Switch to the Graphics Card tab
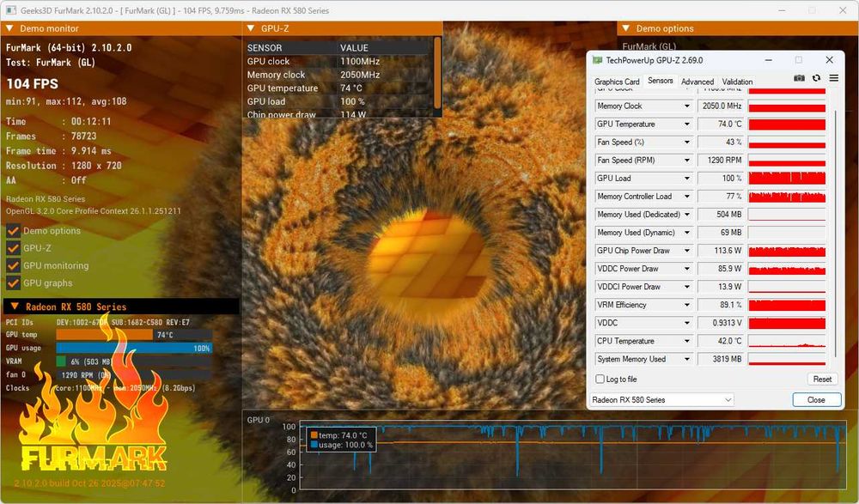The width and height of the screenshot is (859, 504). pos(617,82)
